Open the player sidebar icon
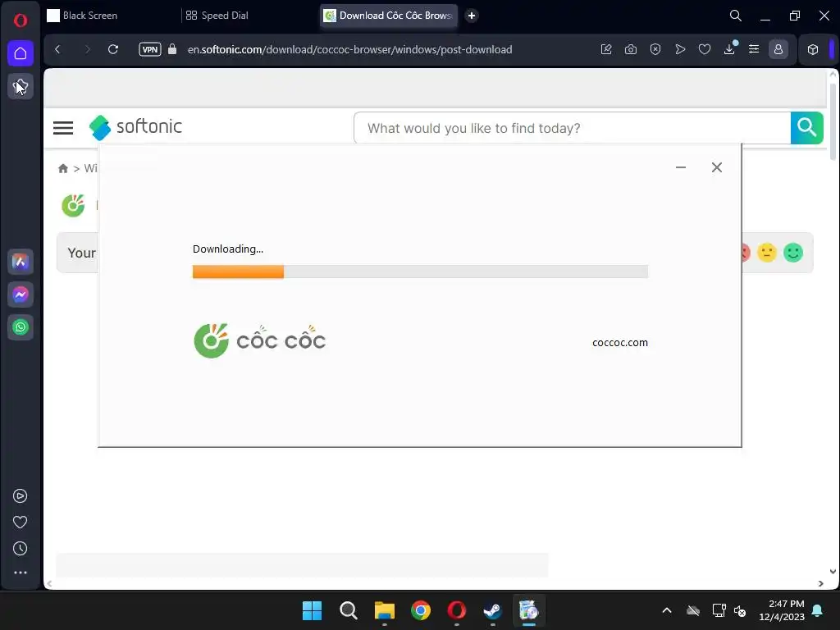Viewport: 840px width, 630px height. coord(20,496)
